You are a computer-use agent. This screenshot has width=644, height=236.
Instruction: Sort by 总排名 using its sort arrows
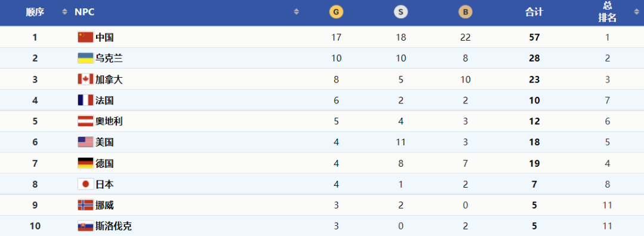637,12
